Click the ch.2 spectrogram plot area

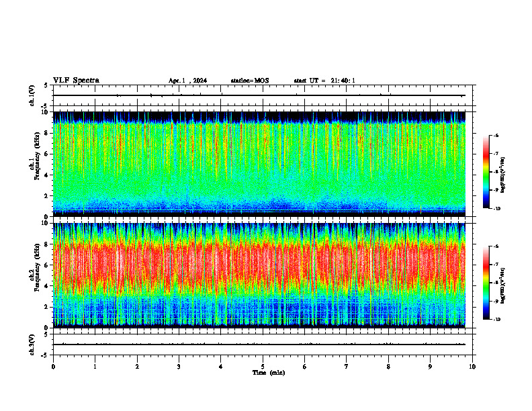259,275
